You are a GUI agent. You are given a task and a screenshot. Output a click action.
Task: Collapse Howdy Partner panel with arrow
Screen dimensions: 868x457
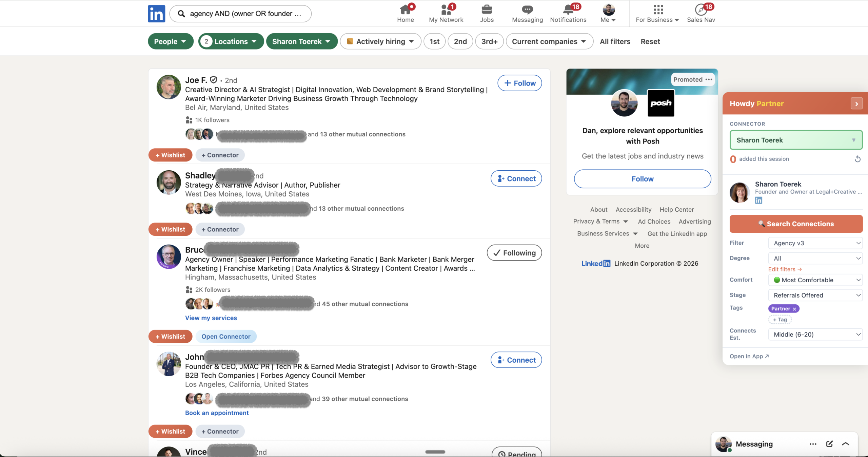point(856,104)
